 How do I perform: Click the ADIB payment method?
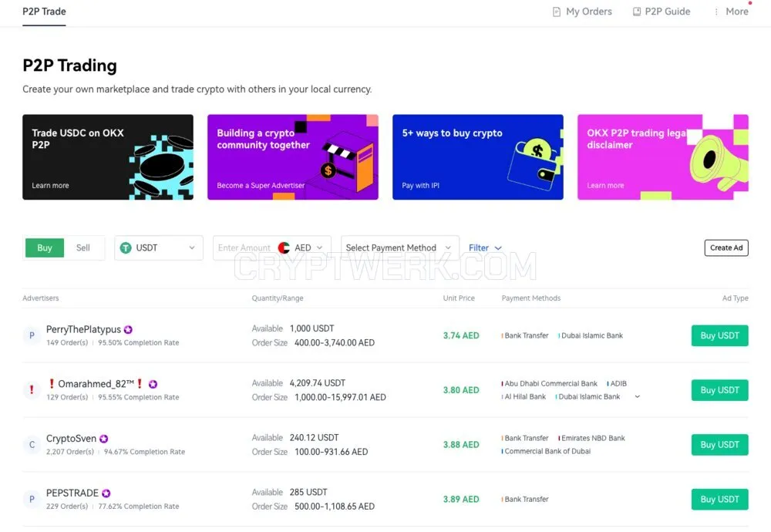coord(618,383)
